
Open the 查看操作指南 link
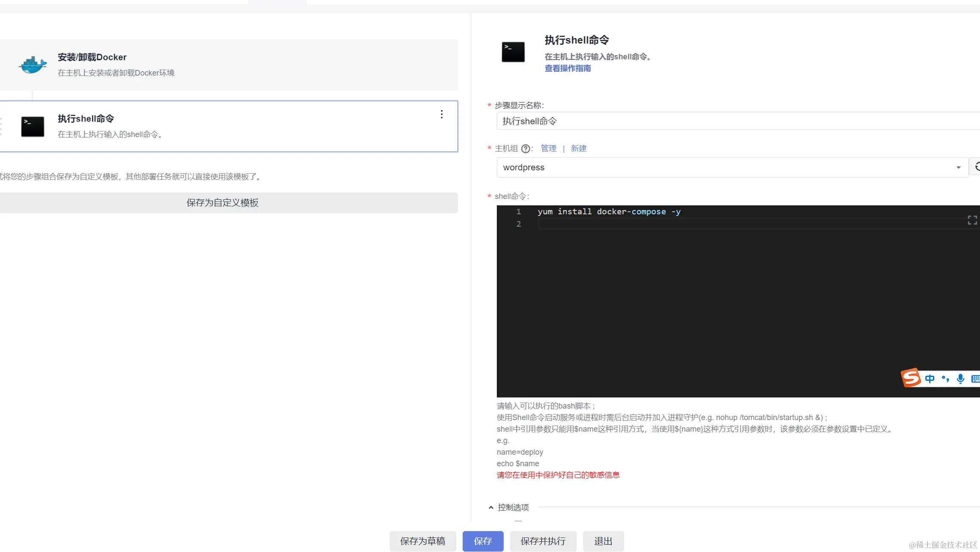click(x=567, y=68)
